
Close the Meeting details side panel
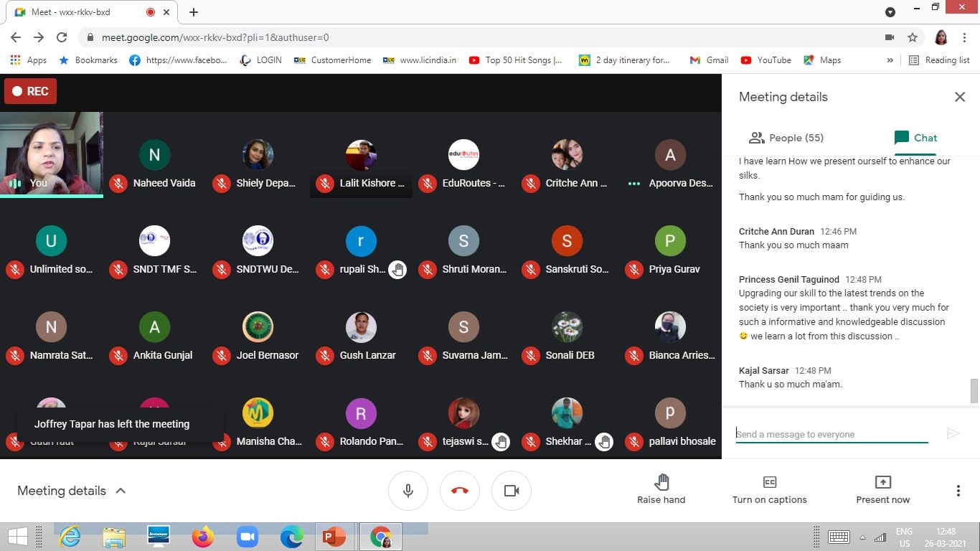[x=959, y=97]
